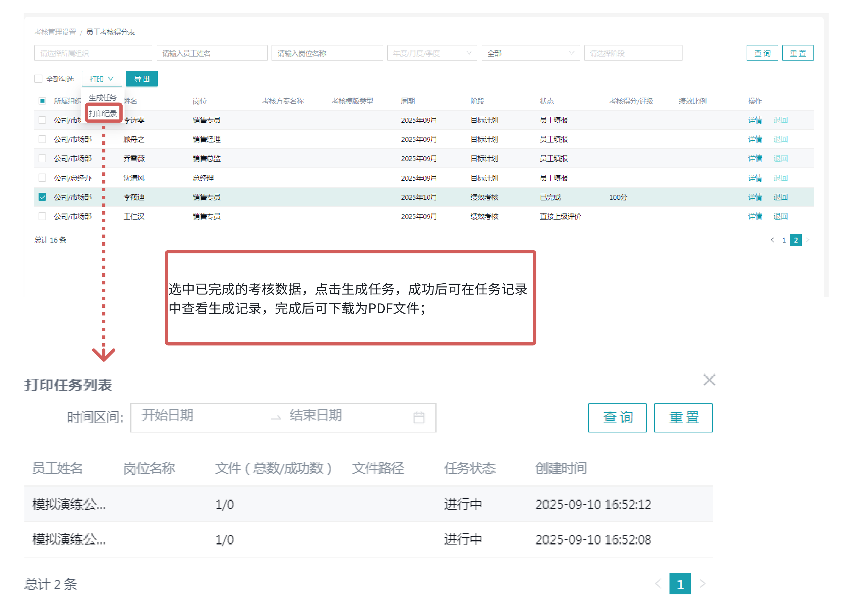The height and width of the screenshot is (616, 842).
Task: Go to previous page arrow in top table
Action: pyautogui.click(x=772, y=240)
